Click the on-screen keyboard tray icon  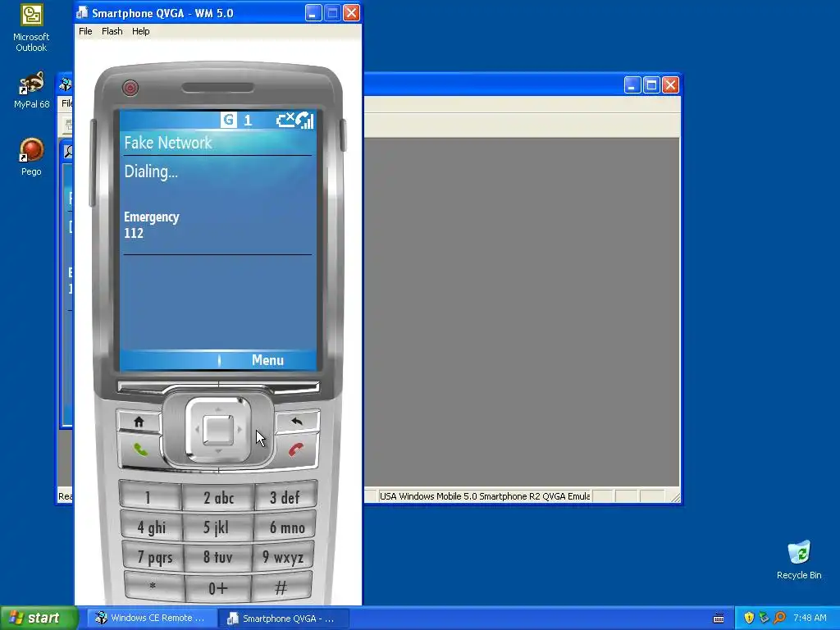pos(719,619)
